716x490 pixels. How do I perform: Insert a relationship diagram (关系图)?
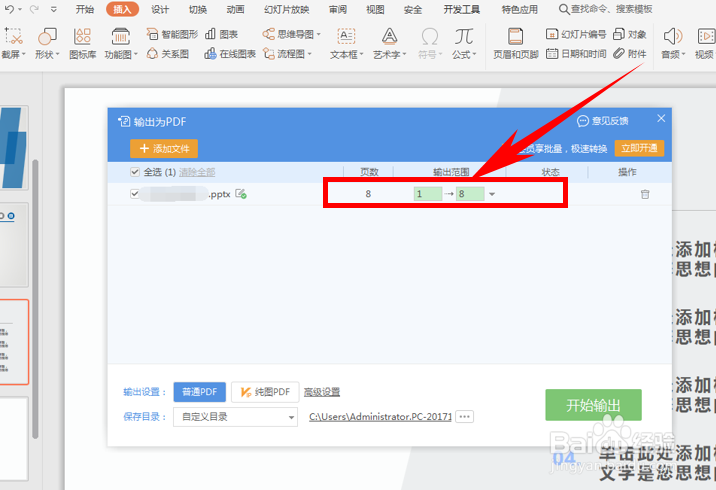[168, 54]
